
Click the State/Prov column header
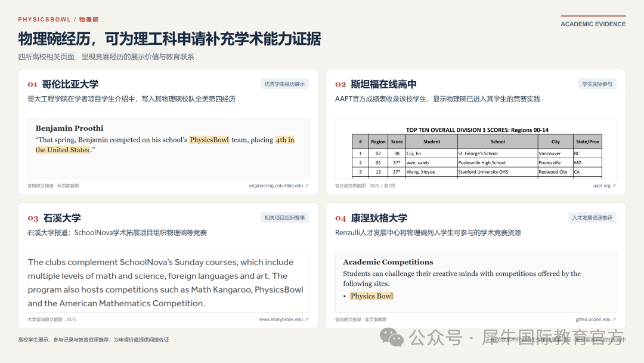pyautogui.click(x=587, y=141)
